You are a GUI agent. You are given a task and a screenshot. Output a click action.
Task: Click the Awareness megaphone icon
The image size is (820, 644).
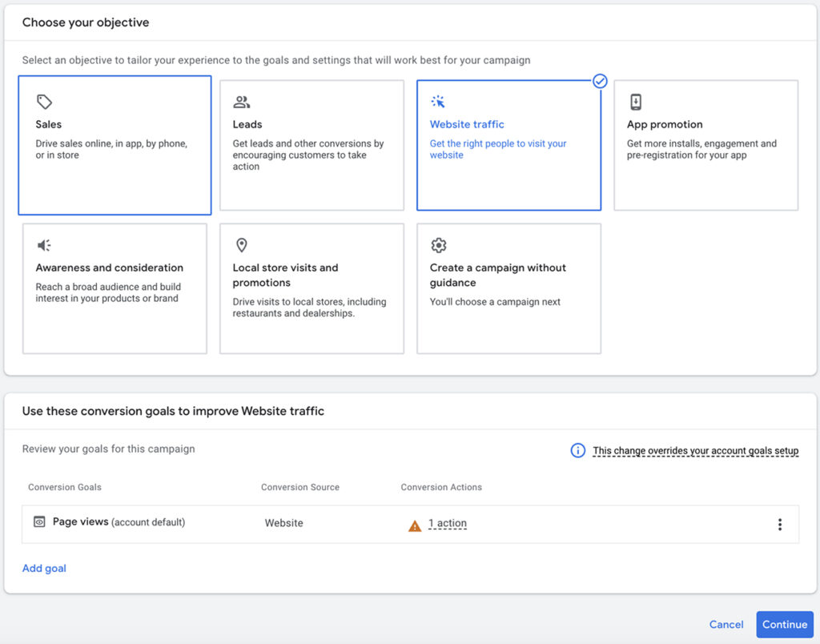point(45,245)
